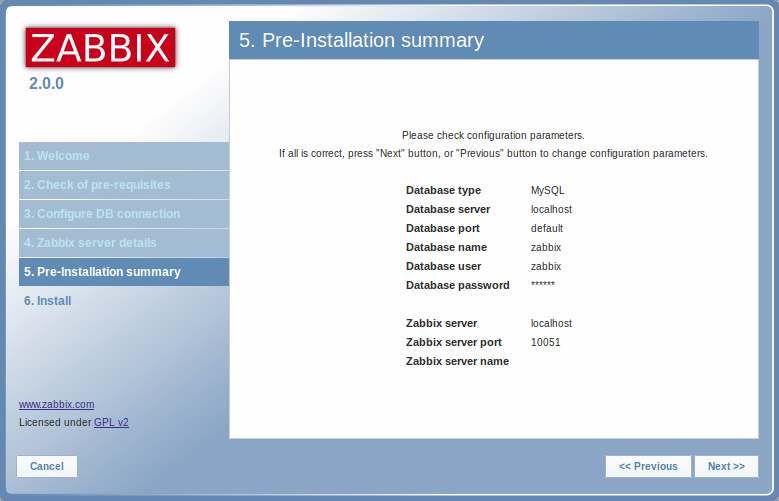Viewport: 779px width, 501px height.
Task: Click the Database name value zabbix
Action: [x=546, y=247]
